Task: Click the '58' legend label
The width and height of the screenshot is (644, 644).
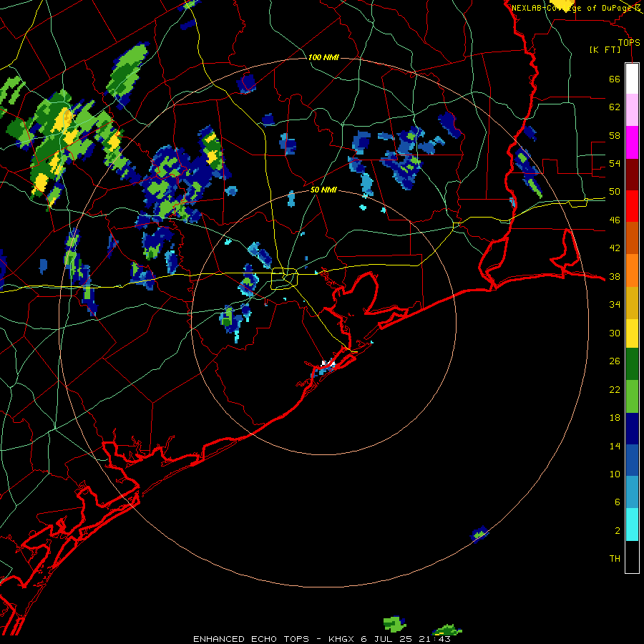Action: 615,135
